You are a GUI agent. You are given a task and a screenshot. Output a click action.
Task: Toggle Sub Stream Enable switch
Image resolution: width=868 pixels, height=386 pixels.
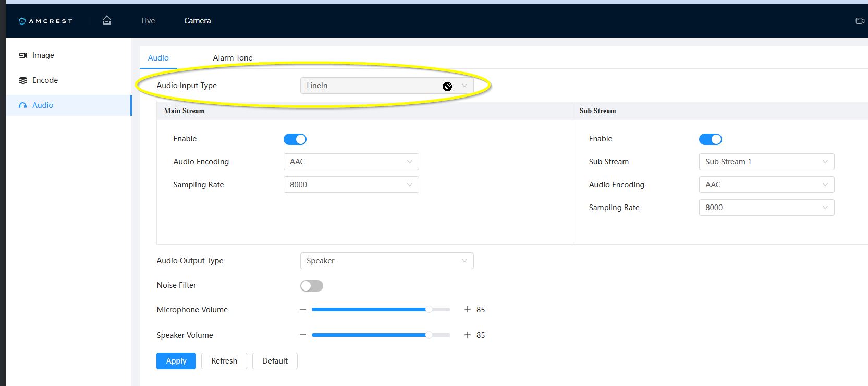(711, 139)
